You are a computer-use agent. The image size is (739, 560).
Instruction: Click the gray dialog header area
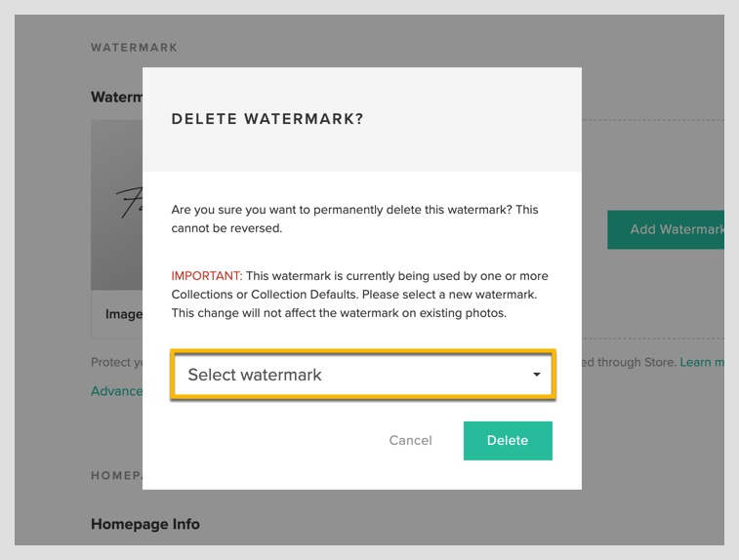coord(362,120)
